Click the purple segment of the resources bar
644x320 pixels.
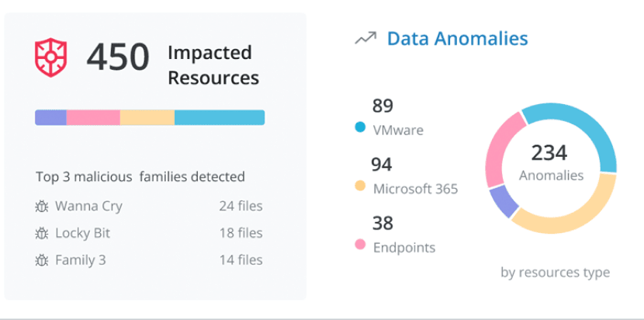coord(50,117)
